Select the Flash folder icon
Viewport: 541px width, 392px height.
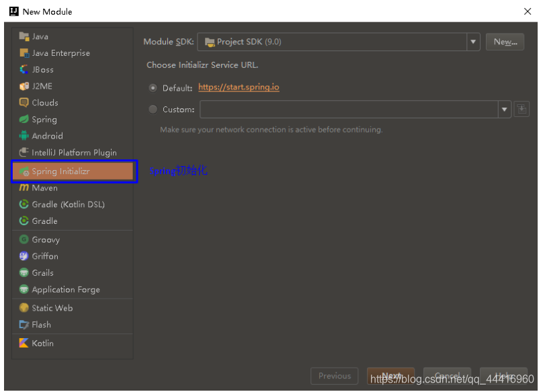click(x=24, y=324)
